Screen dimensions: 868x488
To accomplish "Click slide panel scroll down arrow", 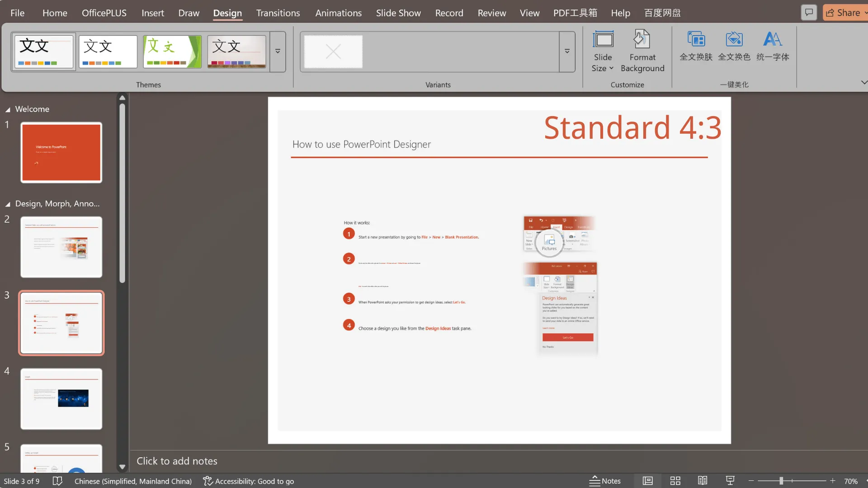I will [x=122, y=467].
